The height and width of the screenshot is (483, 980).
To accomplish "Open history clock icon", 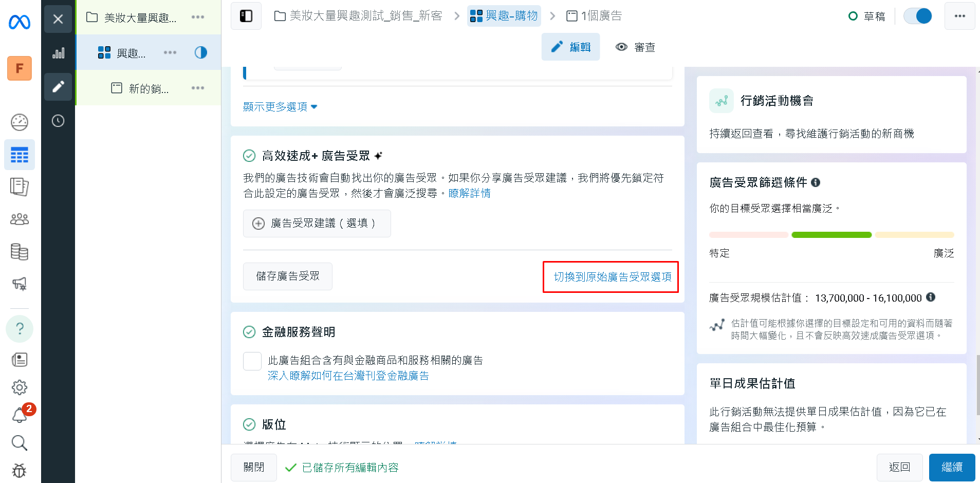I will click(x=58, y=121).
